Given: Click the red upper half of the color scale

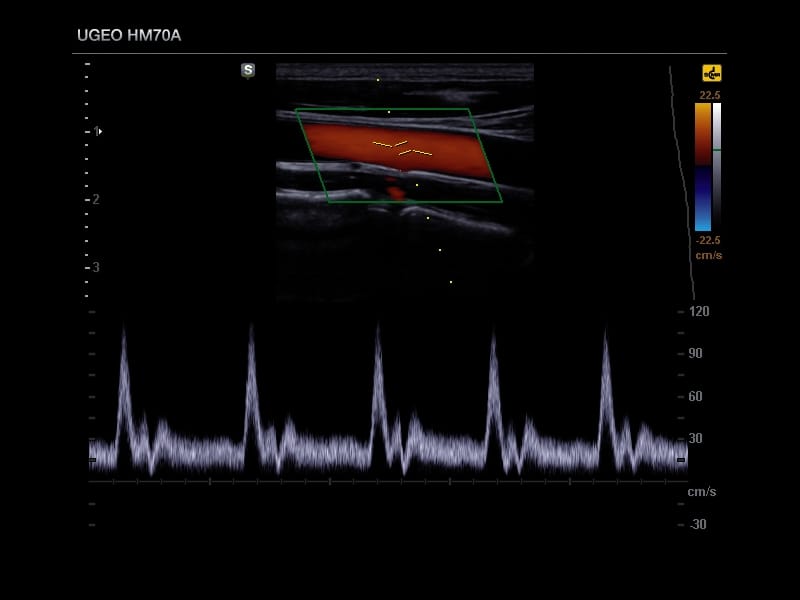Looking at the screenshot, I should 703,132.
